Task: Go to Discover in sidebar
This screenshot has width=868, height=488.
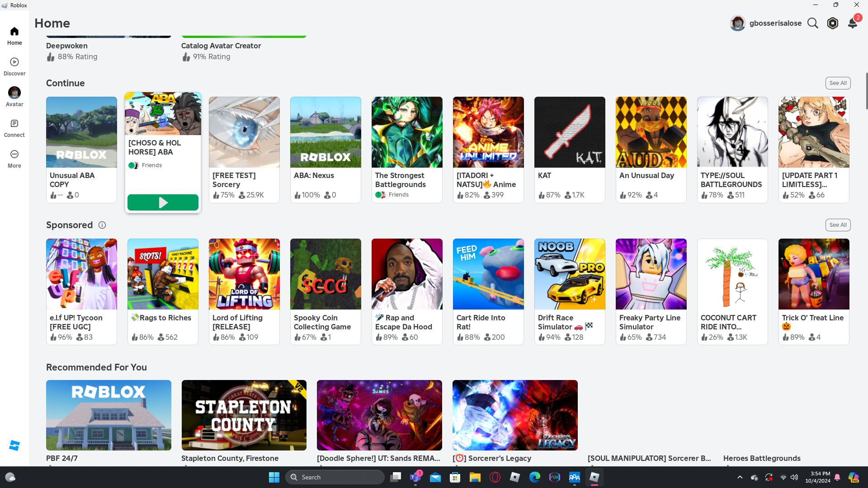Action: pyautogui.click(x=14, y=67)
